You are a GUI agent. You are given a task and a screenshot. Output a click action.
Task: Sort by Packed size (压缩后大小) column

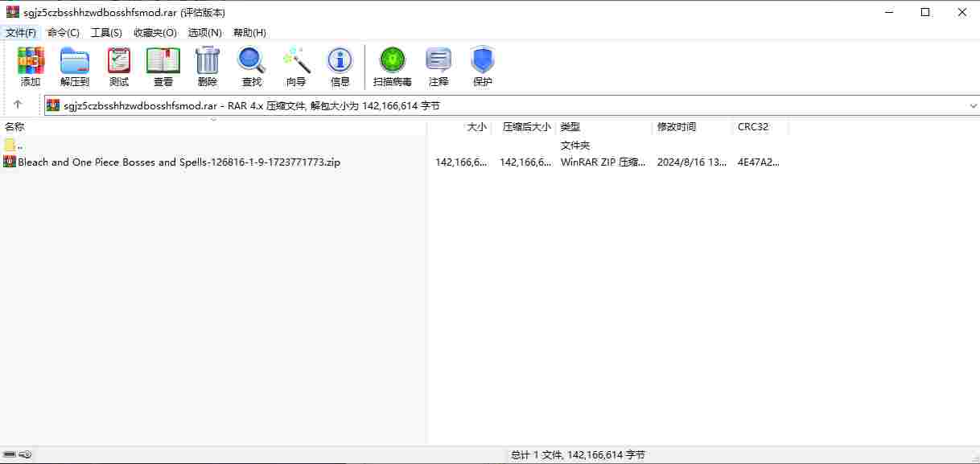coord(523,127)
